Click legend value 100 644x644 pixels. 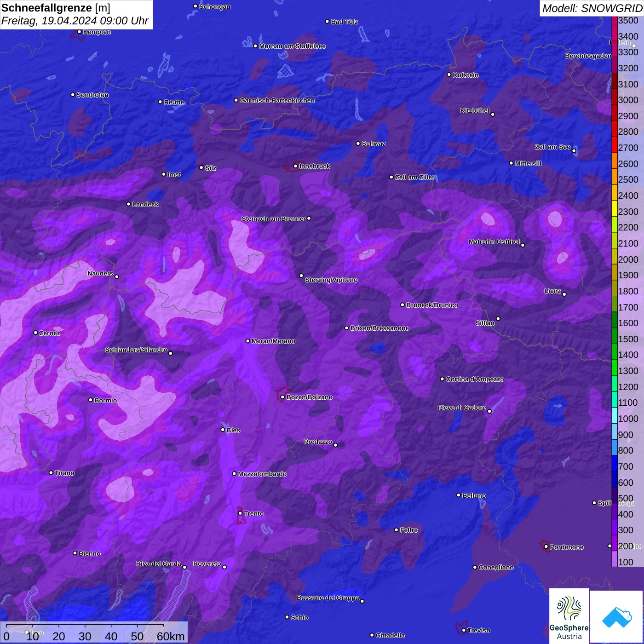click(x=626, y=562)
